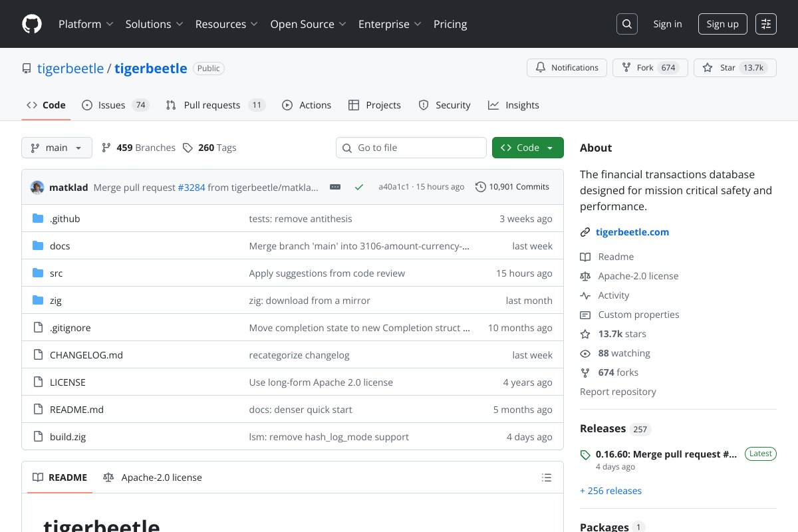Show commit status green checkmark details

coord(359,187)
